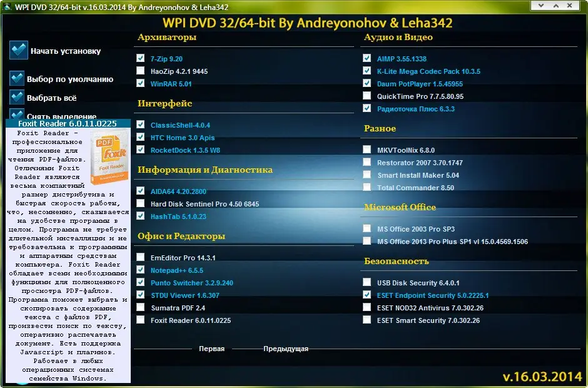The height and width of the screenshot is (388, 588).
Task: Toggle the HashTab 5.1.0.23 checkbox
Action: click(140, 216)
